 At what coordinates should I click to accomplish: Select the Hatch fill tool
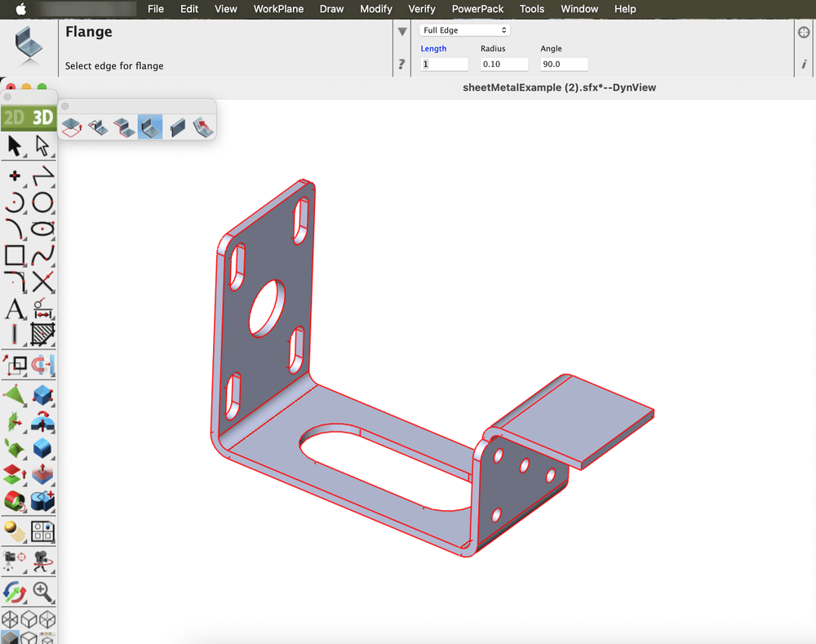coord(42,335)
